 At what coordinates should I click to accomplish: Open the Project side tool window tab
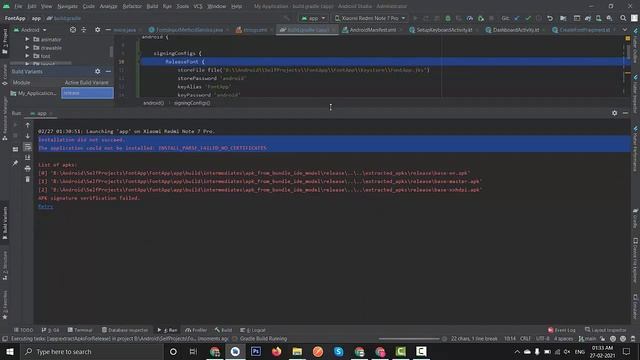pyautogui.click(x=5, y=41)
